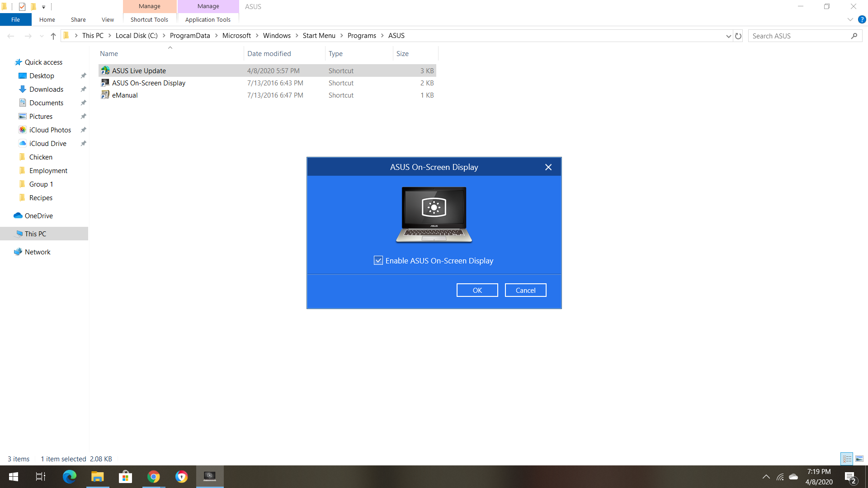
Task: Click the Network icon in sidebar
Action: [37, 251]
